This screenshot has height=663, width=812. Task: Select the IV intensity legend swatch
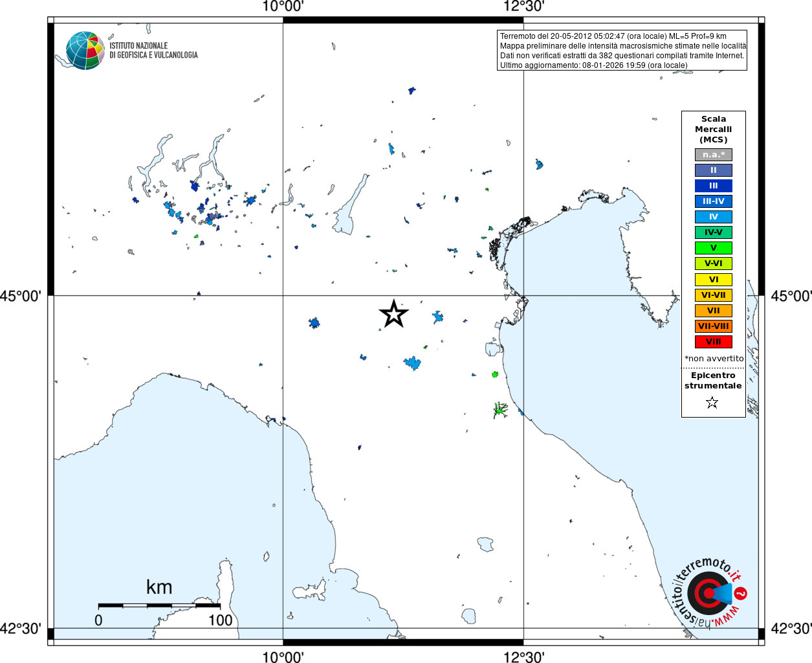point(714,217)
